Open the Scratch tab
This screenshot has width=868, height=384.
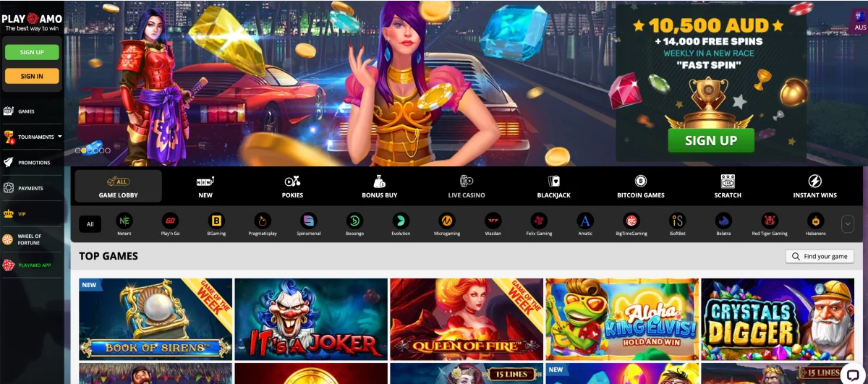(728, 187)
